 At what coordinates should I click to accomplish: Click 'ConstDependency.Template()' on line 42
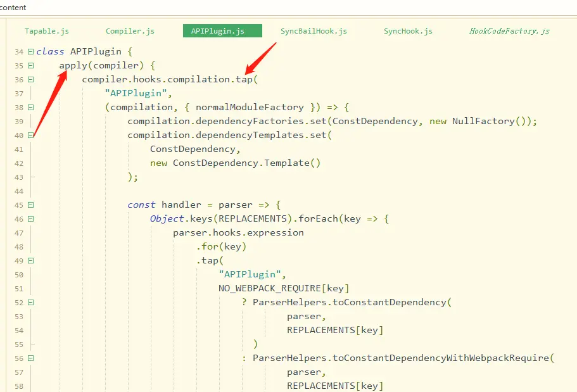[246, 163]
